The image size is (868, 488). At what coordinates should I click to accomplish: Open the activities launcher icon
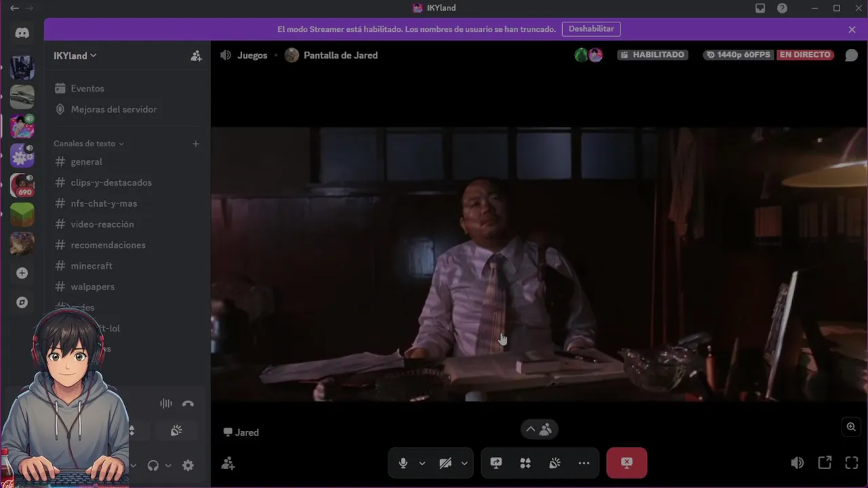click(525, 463)
